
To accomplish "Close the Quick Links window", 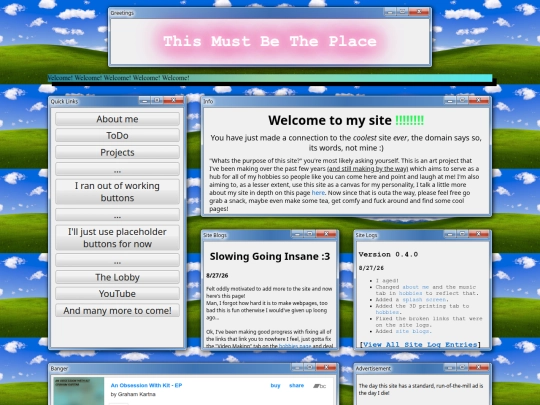I will 173,100.
